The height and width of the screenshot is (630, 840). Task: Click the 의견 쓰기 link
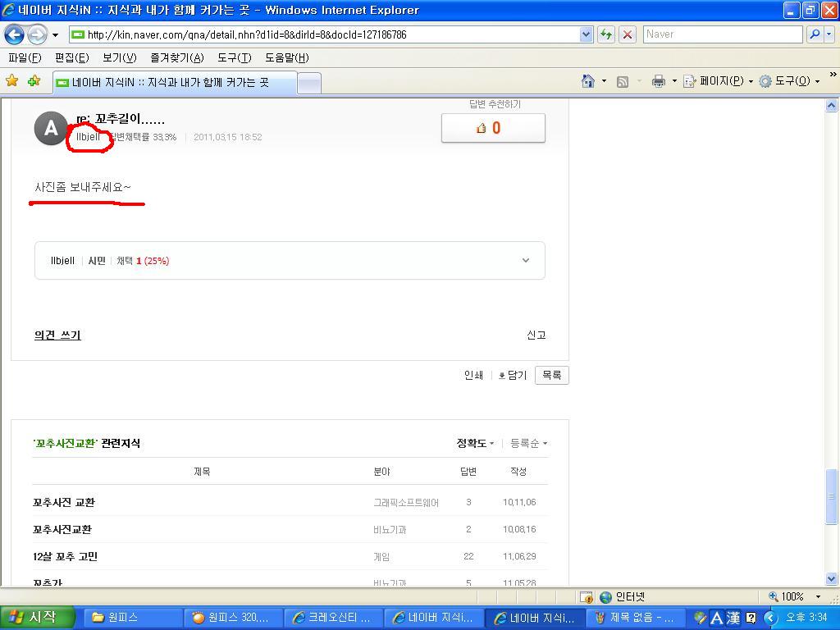pos(57,335)
